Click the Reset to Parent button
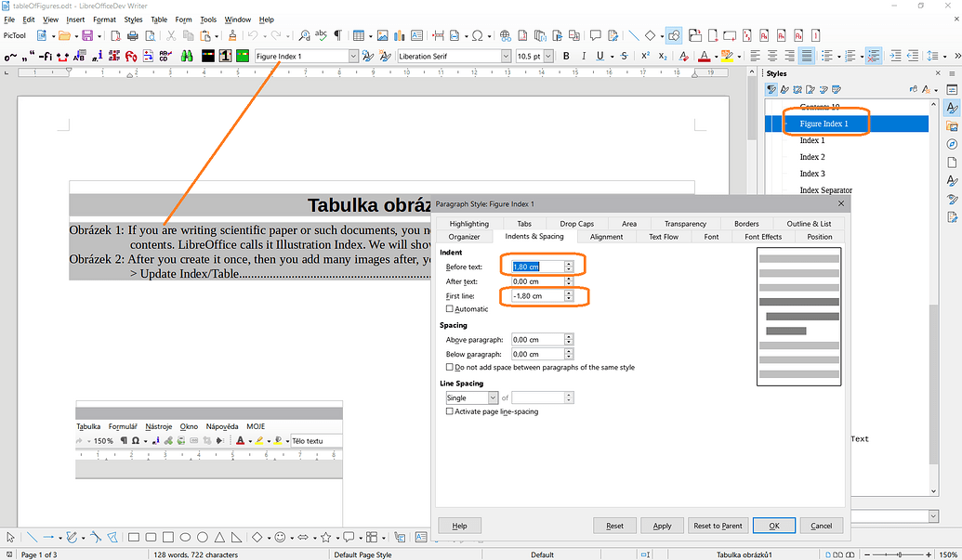Viewport: 962px width, 560px height. pos(718,525)
